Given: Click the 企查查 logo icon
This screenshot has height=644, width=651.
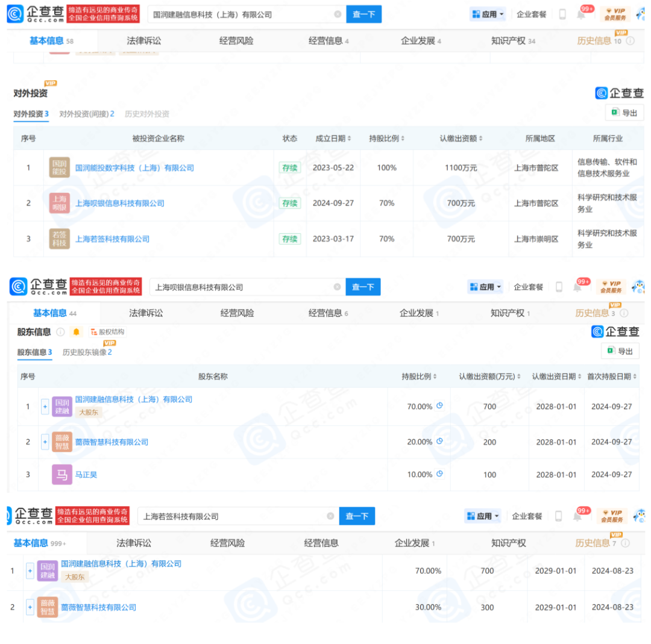Looking at the screenshot, I should (15, 14).
